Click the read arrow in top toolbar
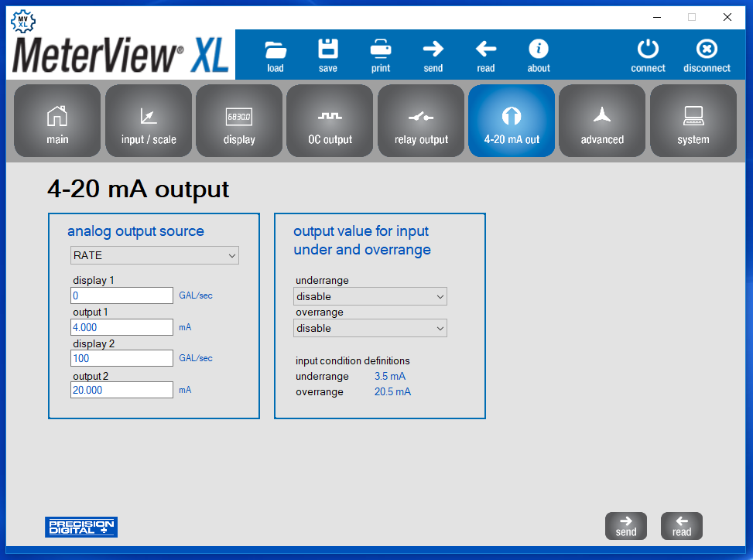The height and width of the screenshot is (560, 753). (486, 49)
